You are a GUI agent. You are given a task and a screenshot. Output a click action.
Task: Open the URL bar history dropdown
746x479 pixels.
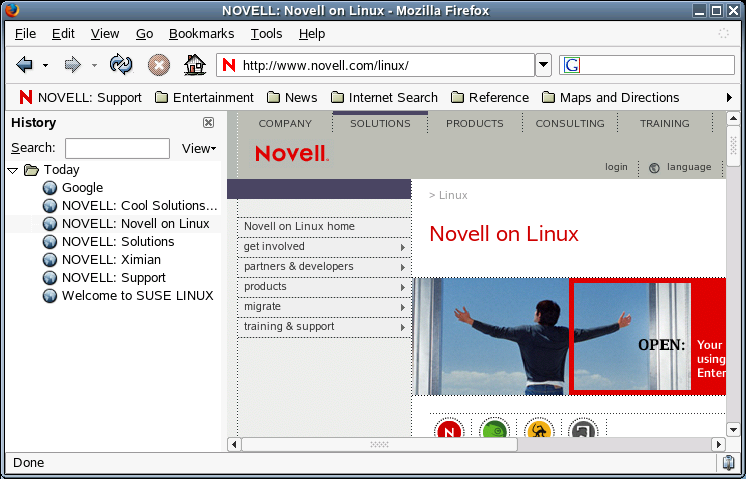click(543, 65)
